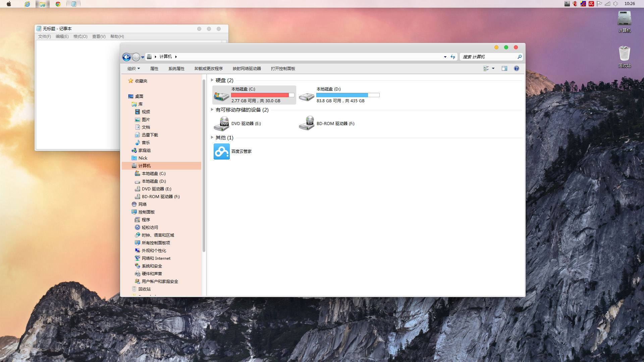Viewport: 644px width, 362px height.
Task: Click the change view icon
Action: pyautogui.click(x=486, y=68)
